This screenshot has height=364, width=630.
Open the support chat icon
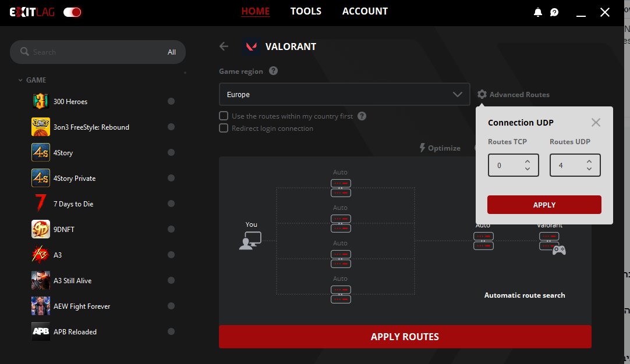(x=554, y=12)
